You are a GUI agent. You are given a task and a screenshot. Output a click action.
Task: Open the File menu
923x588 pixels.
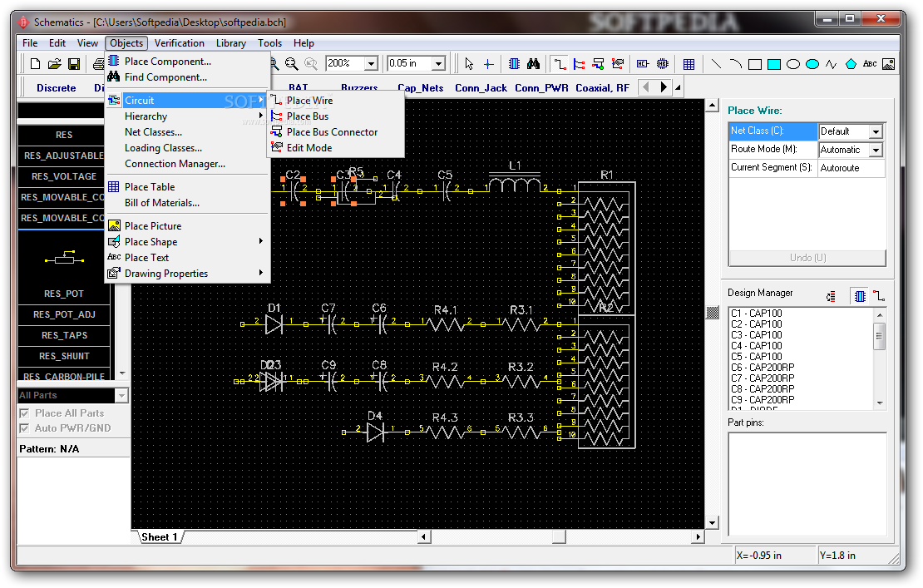pos(29,43)
